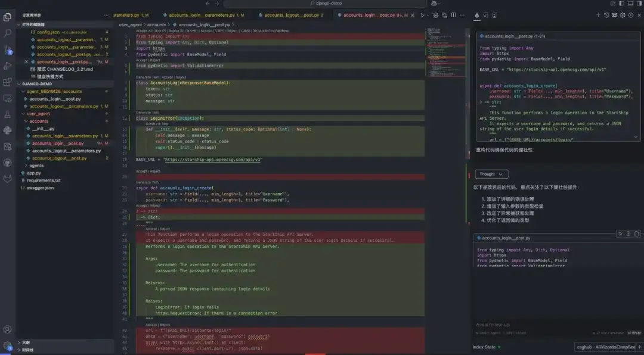Send message with Enter button

pyautogui.click(x=634, y=333)
